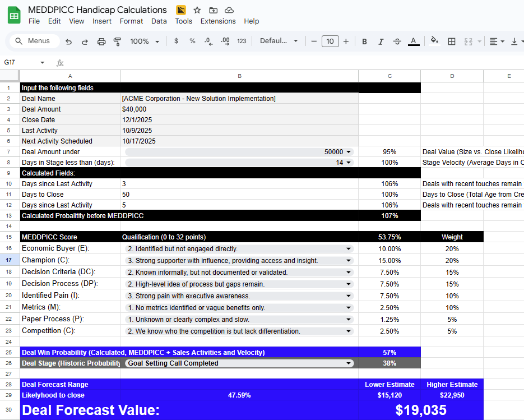The image size is (524, 420).
Task: Open the fill color picker
Action: coord(434,41)
